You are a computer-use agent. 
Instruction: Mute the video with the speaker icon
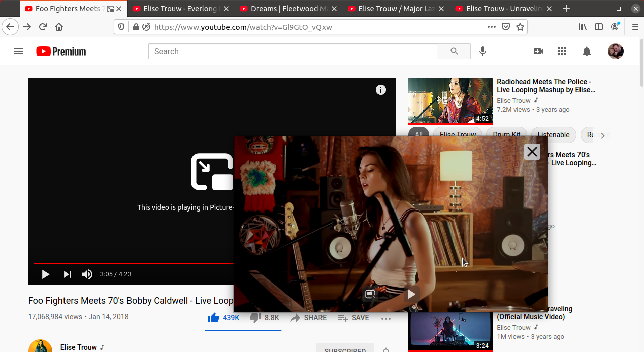coord(87,274)
